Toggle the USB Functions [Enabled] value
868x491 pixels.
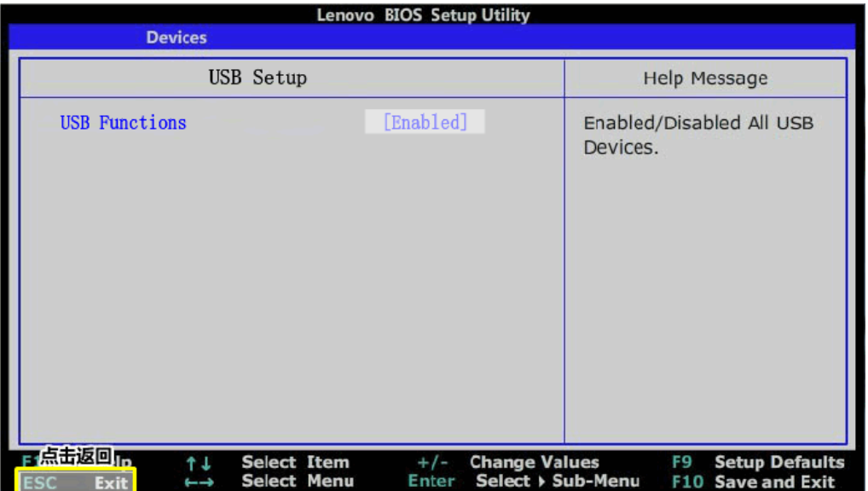(425, 122)
